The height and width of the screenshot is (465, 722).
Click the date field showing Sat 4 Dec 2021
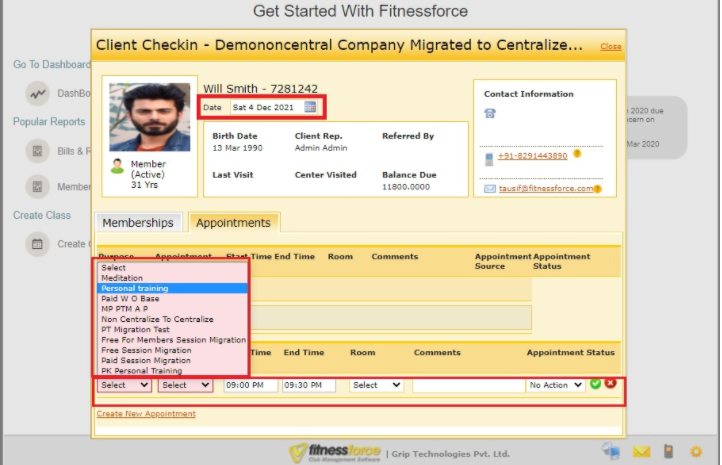pyautogui.click(x=267, y=107)
